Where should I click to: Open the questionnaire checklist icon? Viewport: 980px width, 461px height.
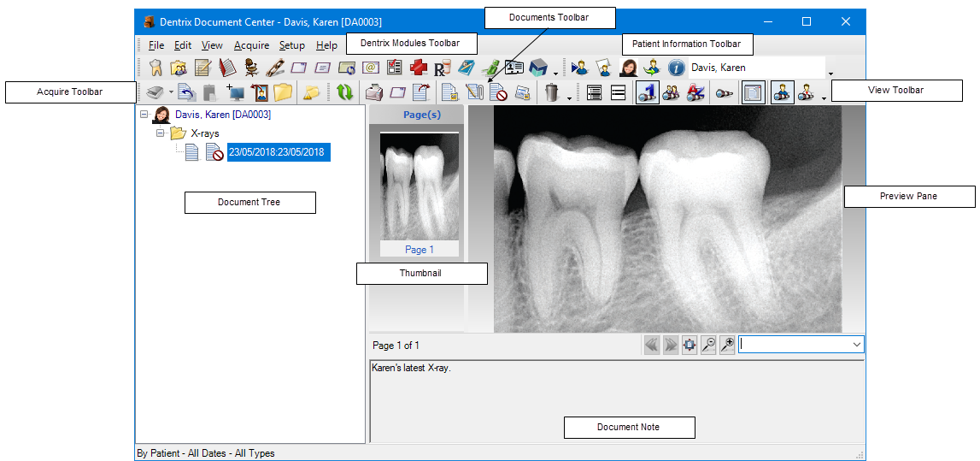pyautogui.click(x=395, y=67)
